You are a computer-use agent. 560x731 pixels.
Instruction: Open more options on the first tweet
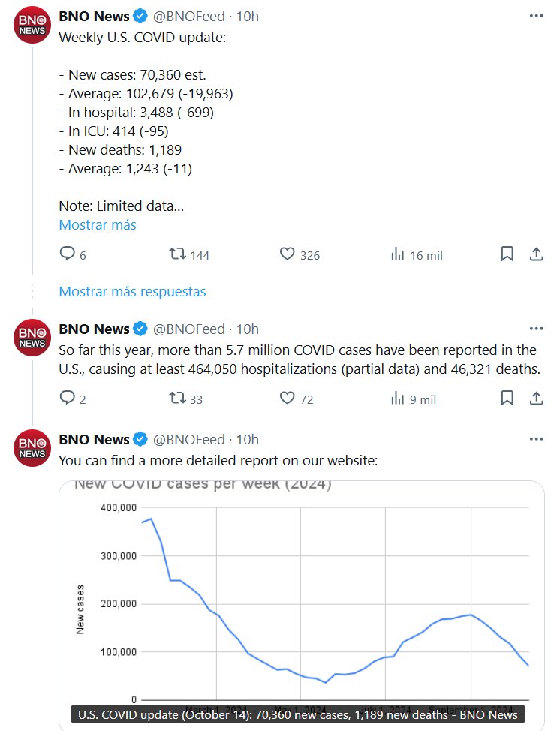(536, 15)
